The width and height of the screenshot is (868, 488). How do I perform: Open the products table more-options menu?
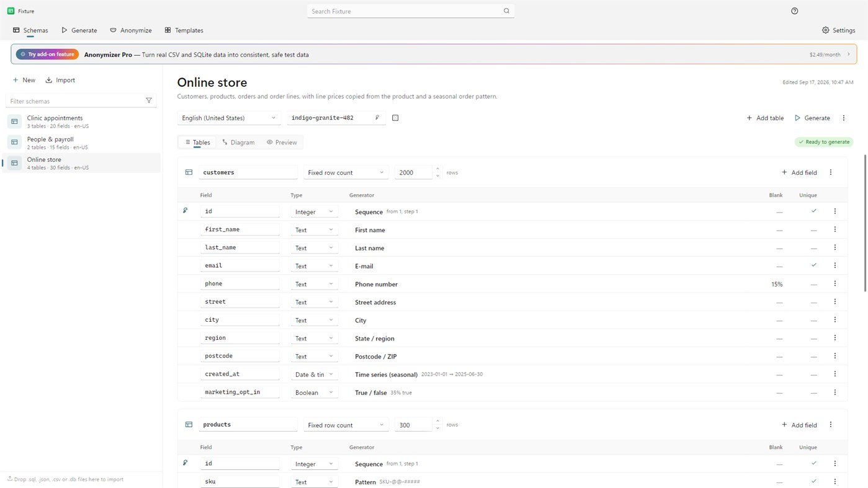tap(831, 425)
